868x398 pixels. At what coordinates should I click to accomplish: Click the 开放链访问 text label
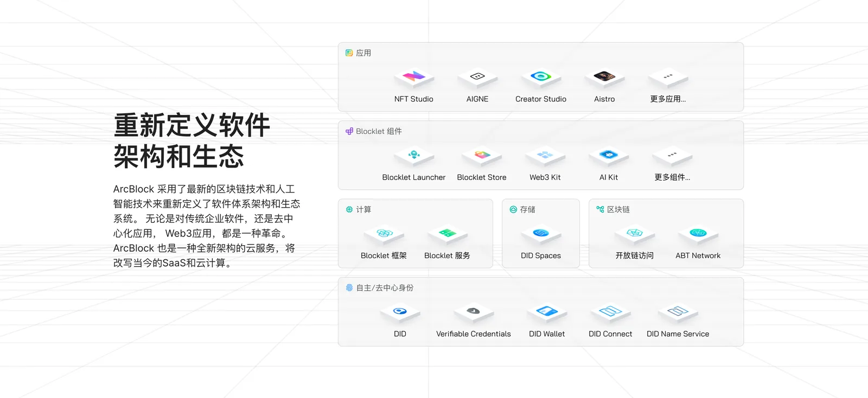pos(635,256)
